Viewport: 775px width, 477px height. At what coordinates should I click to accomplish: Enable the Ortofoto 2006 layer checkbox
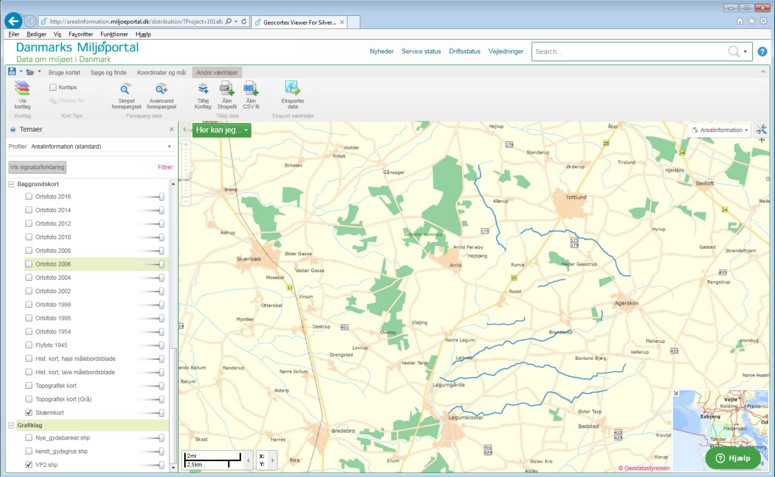coord(29,264)
